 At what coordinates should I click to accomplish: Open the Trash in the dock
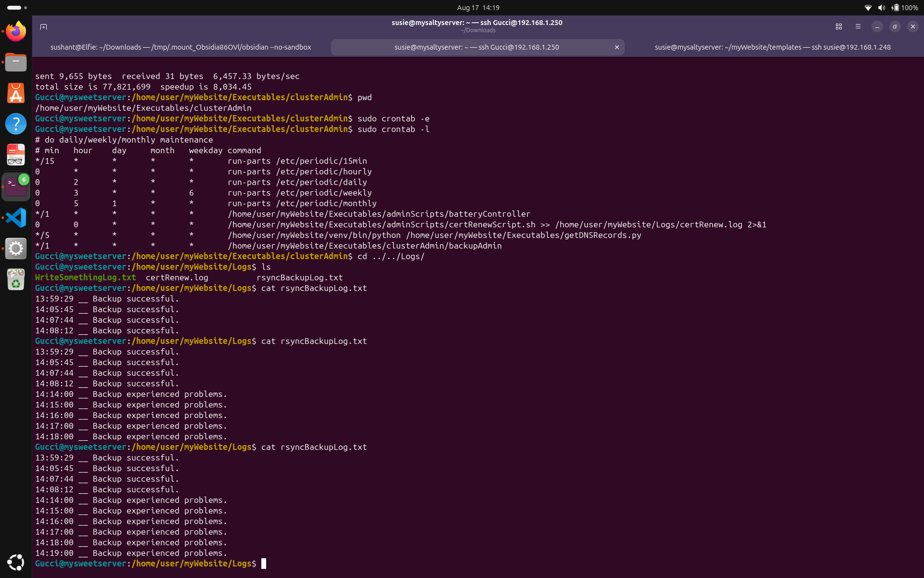click(16, 280)
